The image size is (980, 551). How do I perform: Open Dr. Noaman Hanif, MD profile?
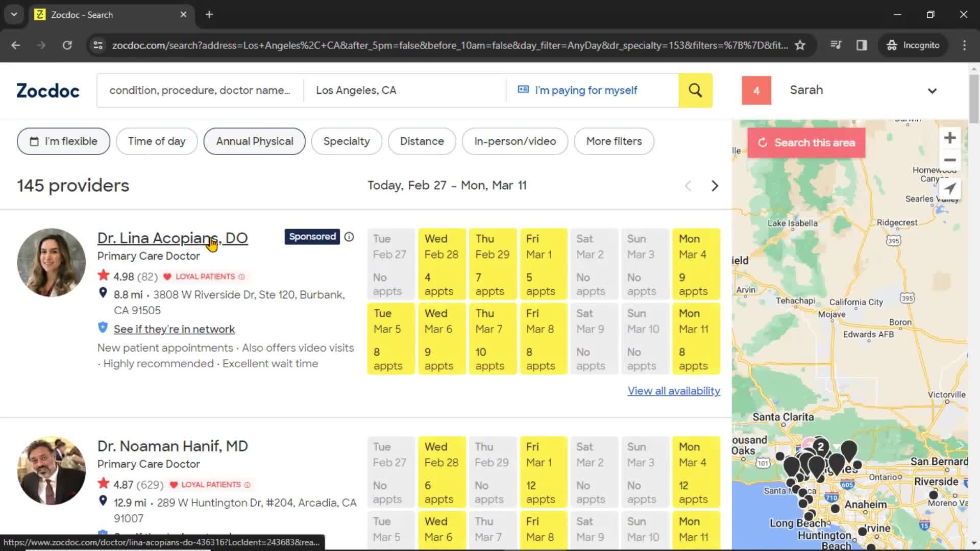[x=173, y=446]
